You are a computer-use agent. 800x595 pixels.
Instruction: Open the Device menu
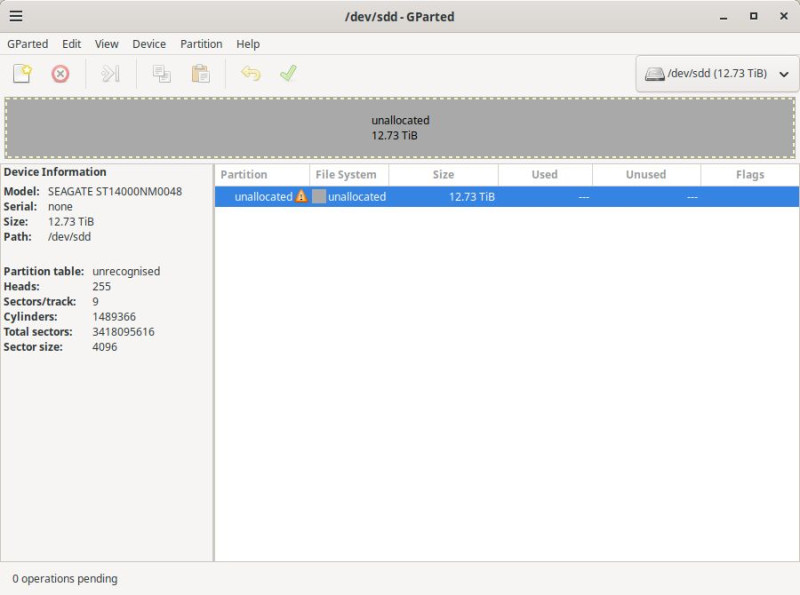point(149,44)
